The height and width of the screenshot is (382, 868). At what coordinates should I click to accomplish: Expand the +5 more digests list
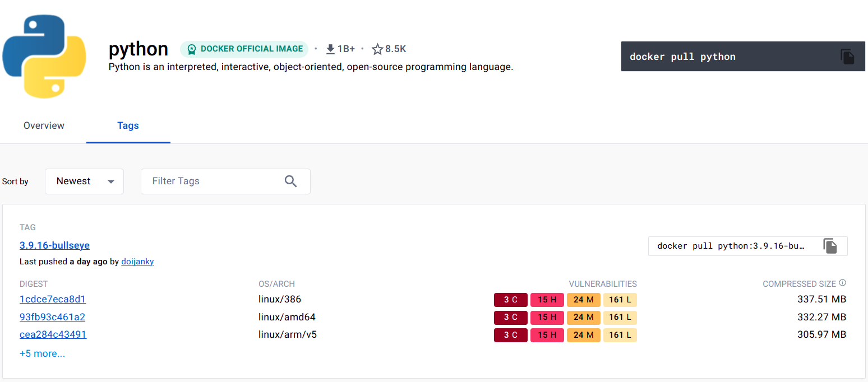(42, 353)
